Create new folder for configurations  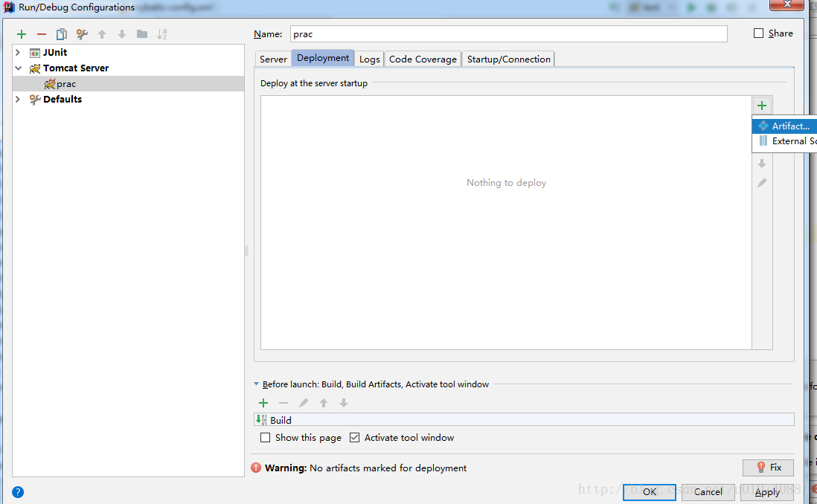click(x=141, y=34)
